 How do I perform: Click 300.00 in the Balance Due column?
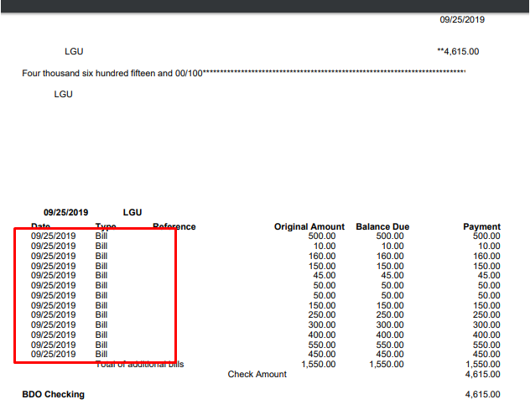coord(390,324)
